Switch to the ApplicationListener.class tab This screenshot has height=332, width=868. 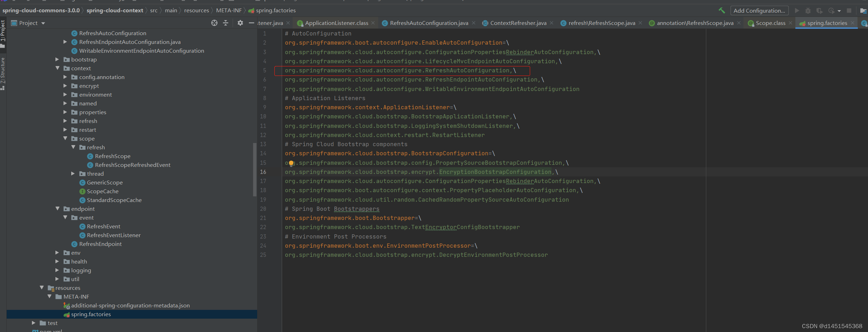point(336,23)
